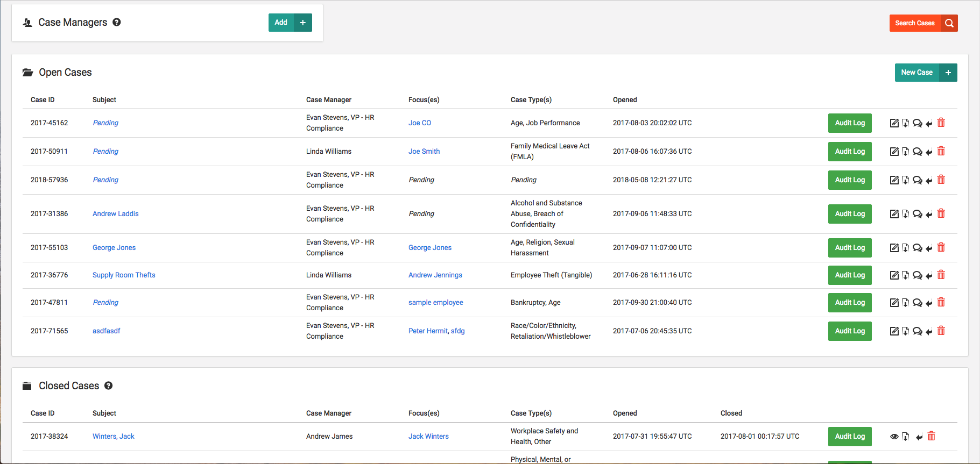Screen dimensions: 980x464
Task: Click the Peter Hermit focus link
Action: 427,331
